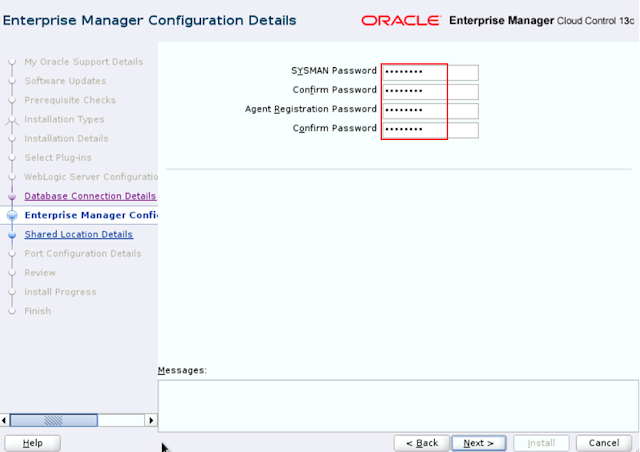Screen dimensions: 640x452
Task: Click My Oracle Support Details step
Action: click(84, 62)
